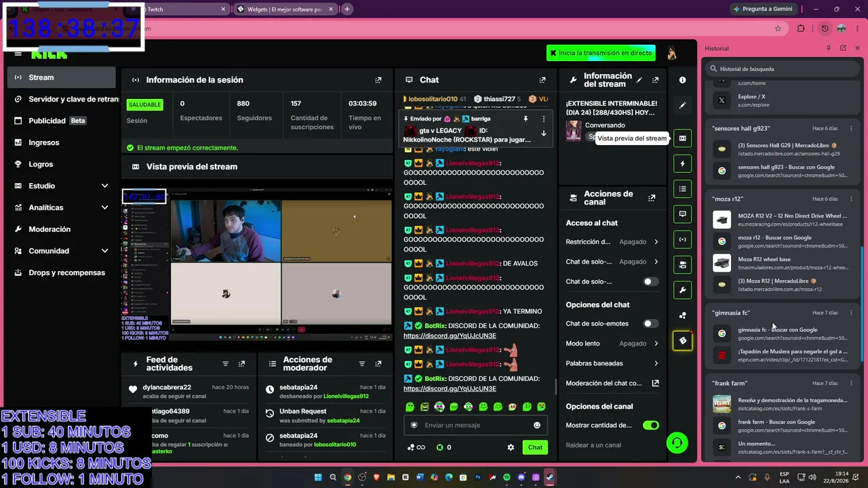
Task: Open Logros in the sidebar
Action: (62, 164)
